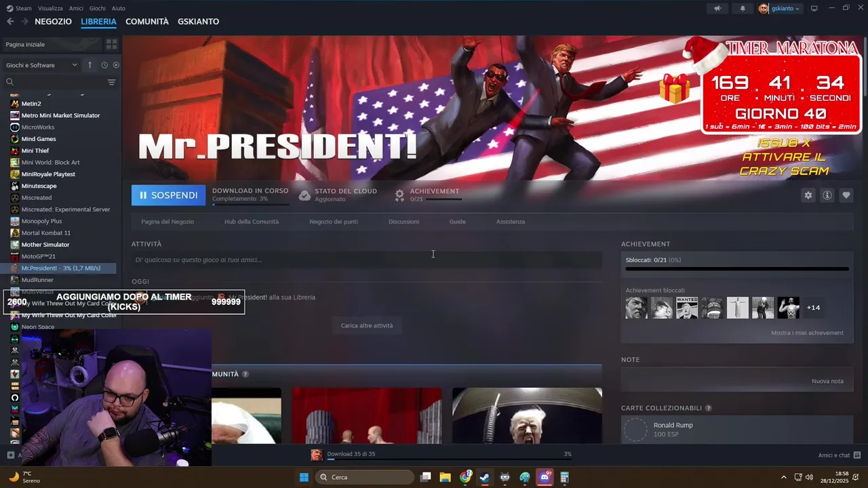Screen dimensions: 868x488
Task: Click Metin2 game icon
Action: click(15, 104)
